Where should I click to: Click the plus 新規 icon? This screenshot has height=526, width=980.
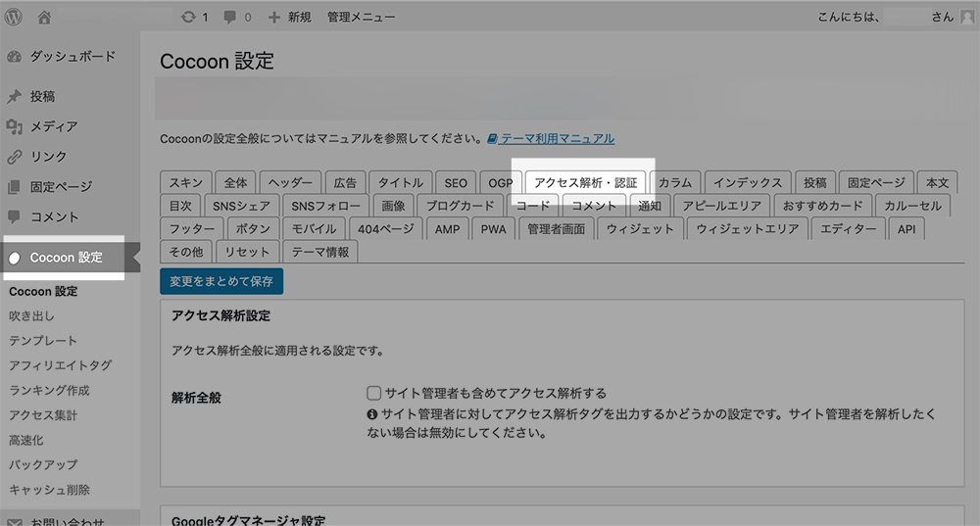(274, 17)
